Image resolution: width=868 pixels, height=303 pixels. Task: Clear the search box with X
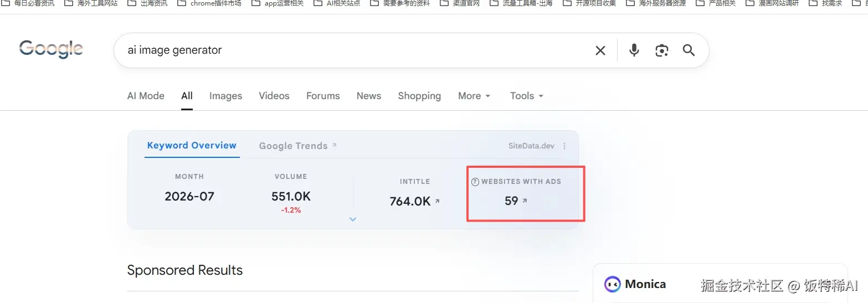point(600,50)
